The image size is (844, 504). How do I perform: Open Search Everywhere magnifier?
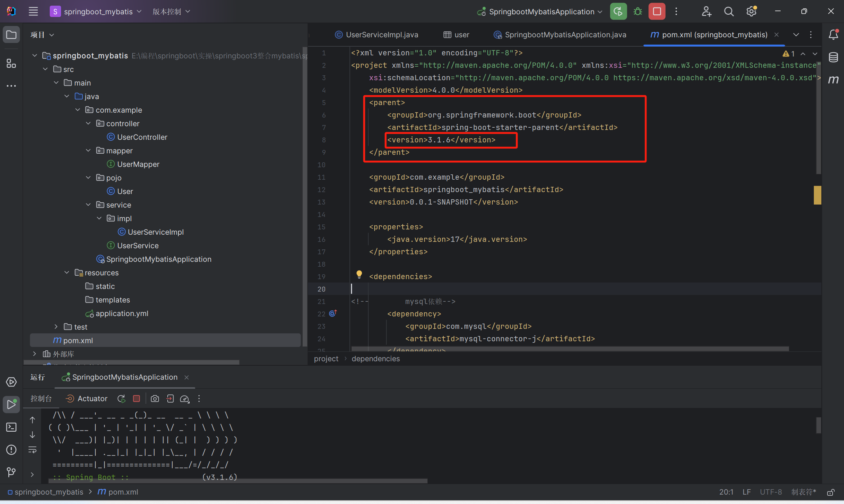[729, 11]
